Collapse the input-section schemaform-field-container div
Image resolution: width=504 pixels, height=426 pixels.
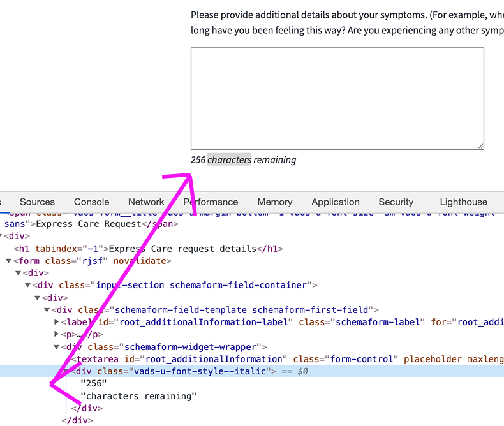point(28,285)
